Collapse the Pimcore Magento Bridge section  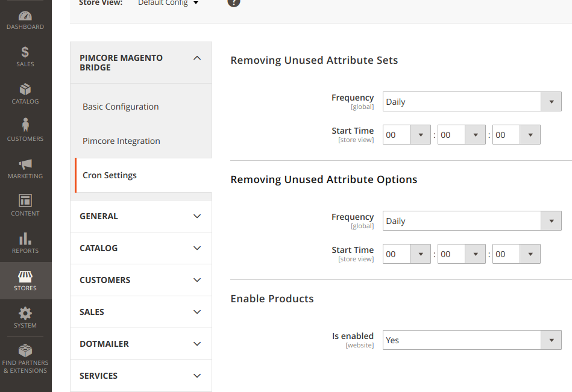tap(141, 63)
